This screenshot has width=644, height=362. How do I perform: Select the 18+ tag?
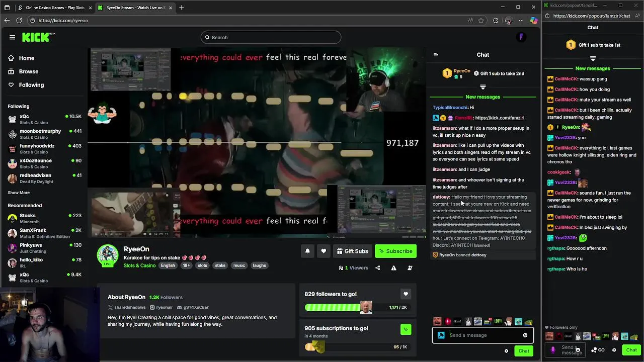tap(186, 265)
